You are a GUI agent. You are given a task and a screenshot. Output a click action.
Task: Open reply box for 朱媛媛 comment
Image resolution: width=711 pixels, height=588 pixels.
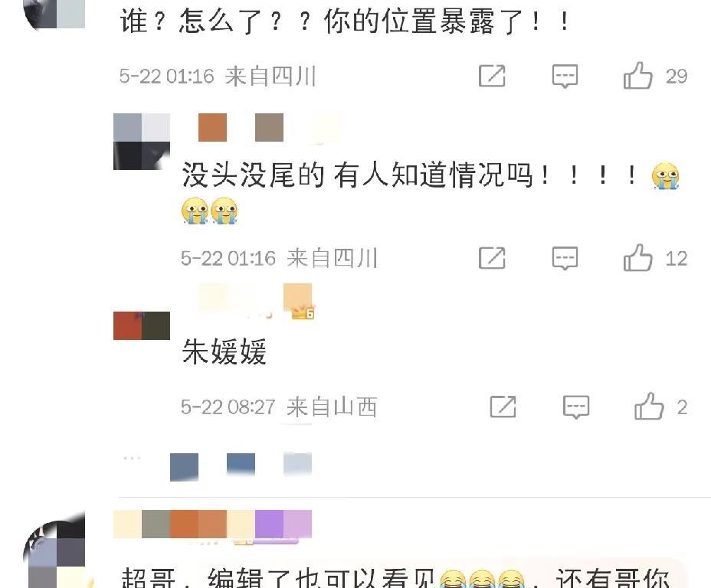(576, 407)
